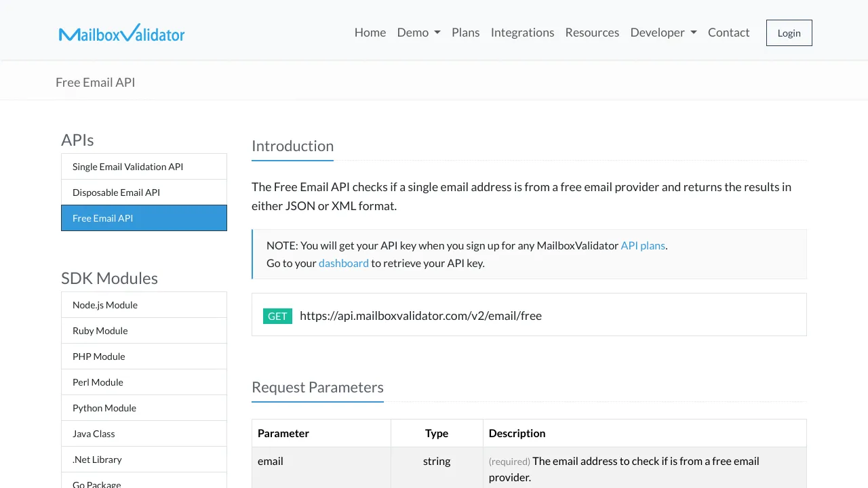The width and height of the screenshot is (868, 488).
Task: Click the MailboxValidator logo
Action: tap(122, 33)
